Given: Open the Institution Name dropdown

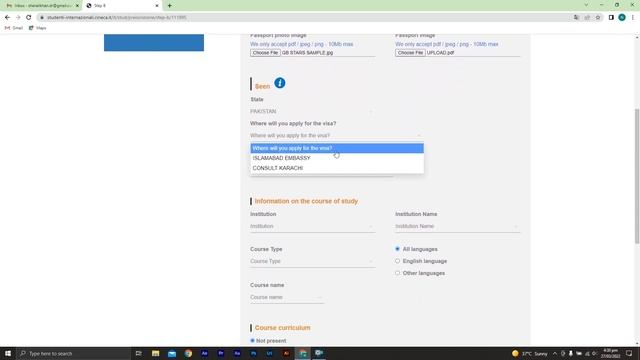Looking at the screenshot, I should [x=457, y=227].
